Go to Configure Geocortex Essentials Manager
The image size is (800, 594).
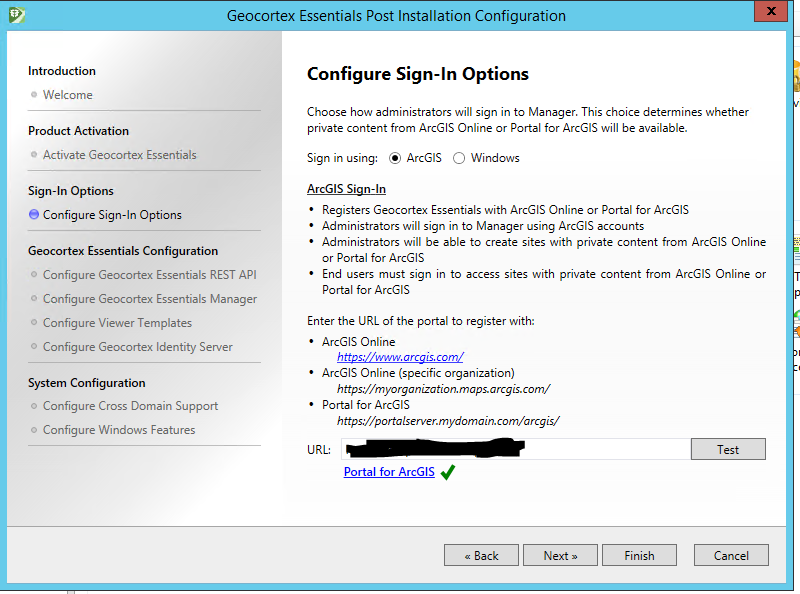tap(150, 299)
